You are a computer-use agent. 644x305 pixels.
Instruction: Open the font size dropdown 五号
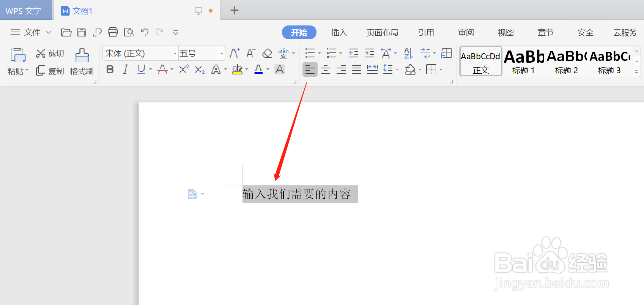click(x=222, y=54)
